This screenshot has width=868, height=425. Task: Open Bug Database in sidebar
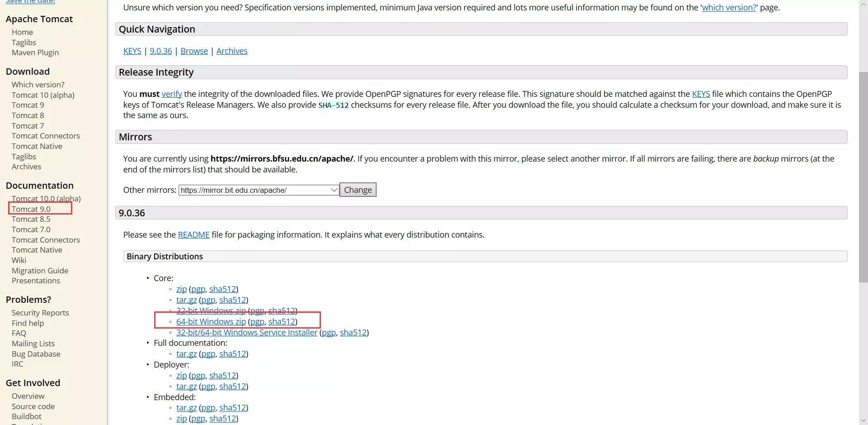pyautogui.click(x=36, y=354)
